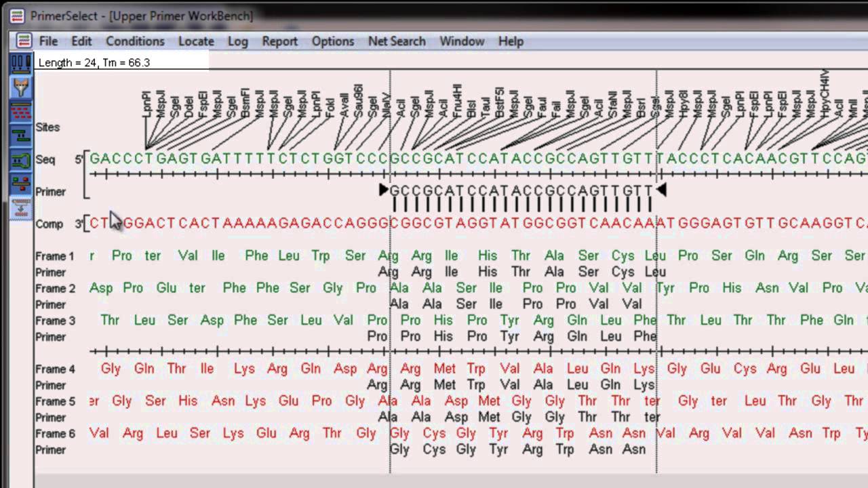Select the red dashed rows toolbar icon
Viewport: 868px width, 488px height.
click(x=21, y=112)
